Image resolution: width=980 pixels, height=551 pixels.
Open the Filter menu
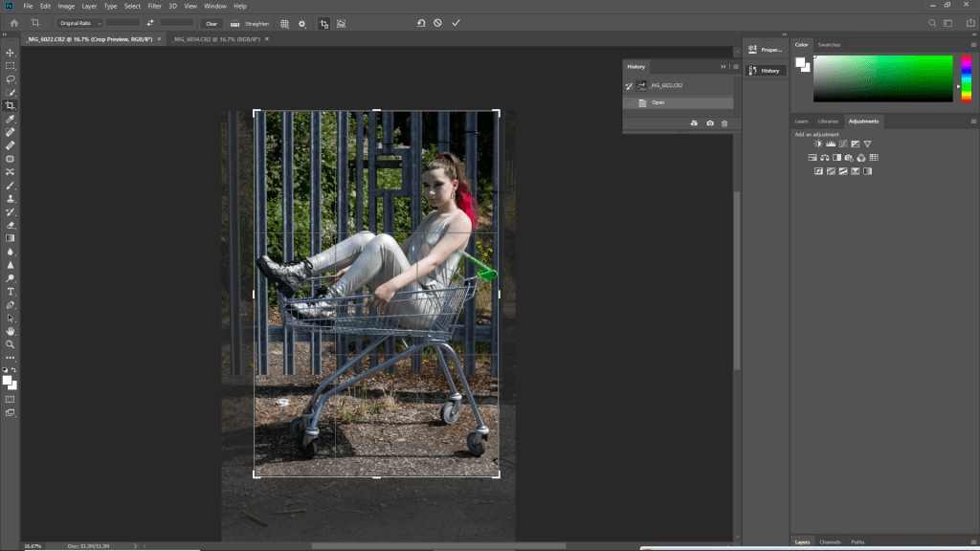click(154, 6)
